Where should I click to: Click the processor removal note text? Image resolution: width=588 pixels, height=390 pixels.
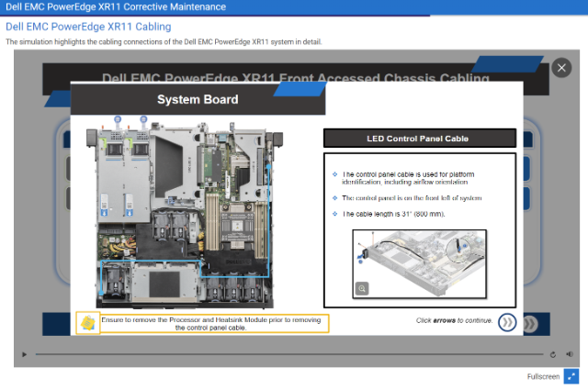(x=211, y=324)
